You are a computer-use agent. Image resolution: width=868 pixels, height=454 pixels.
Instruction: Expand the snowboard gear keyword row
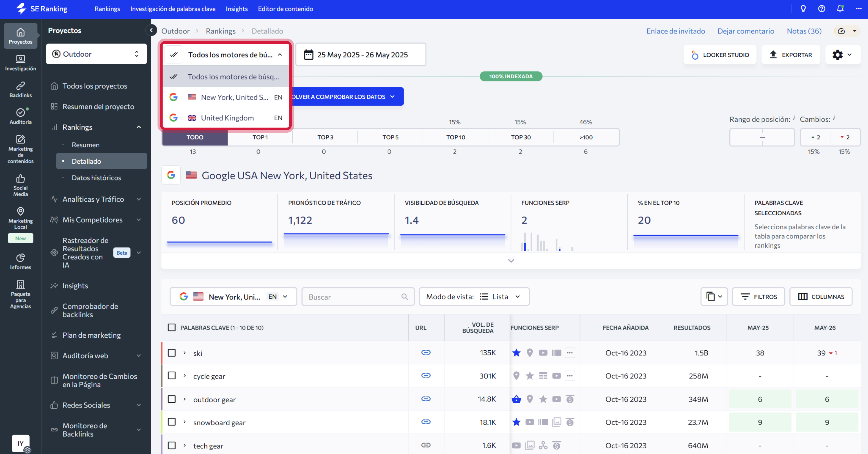[185, 422]
